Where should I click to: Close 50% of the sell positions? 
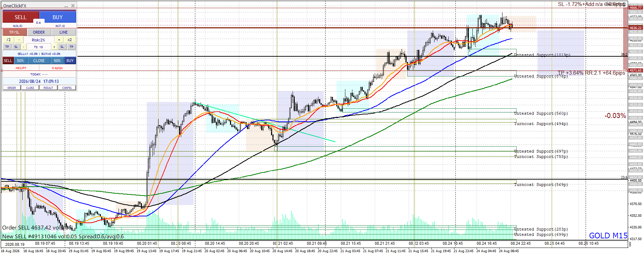(x=21, y=61)
